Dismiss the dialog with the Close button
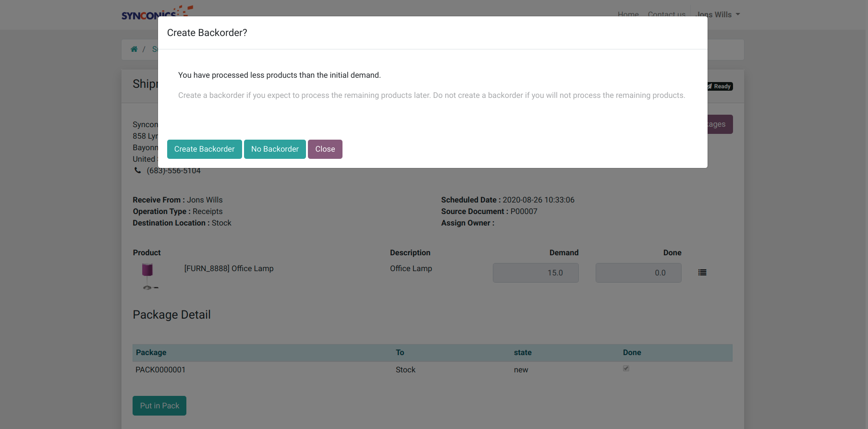Viewport: 868px width, 429px height. 325,149
